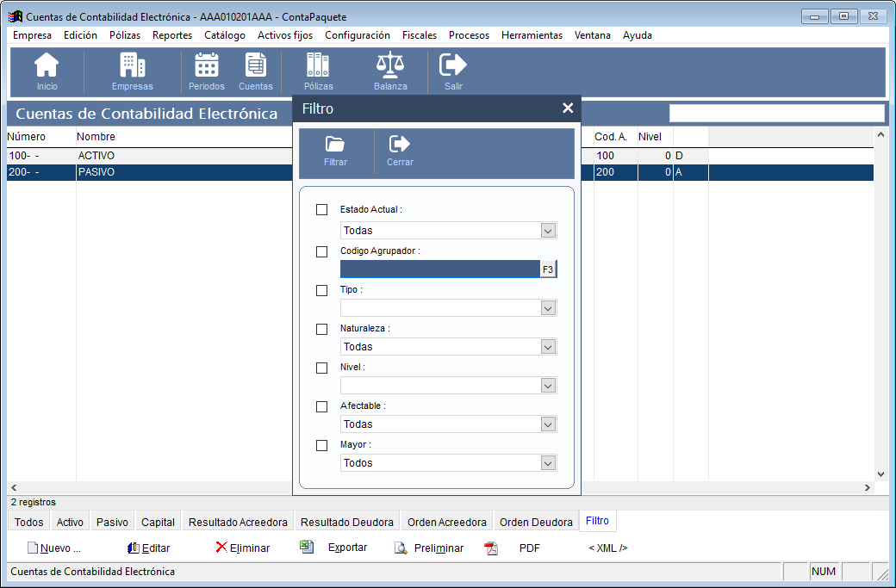The height and width of the screenshot is (588, 896).
Task: Expand Tipo dropdown
Action: tap(548, 308)
